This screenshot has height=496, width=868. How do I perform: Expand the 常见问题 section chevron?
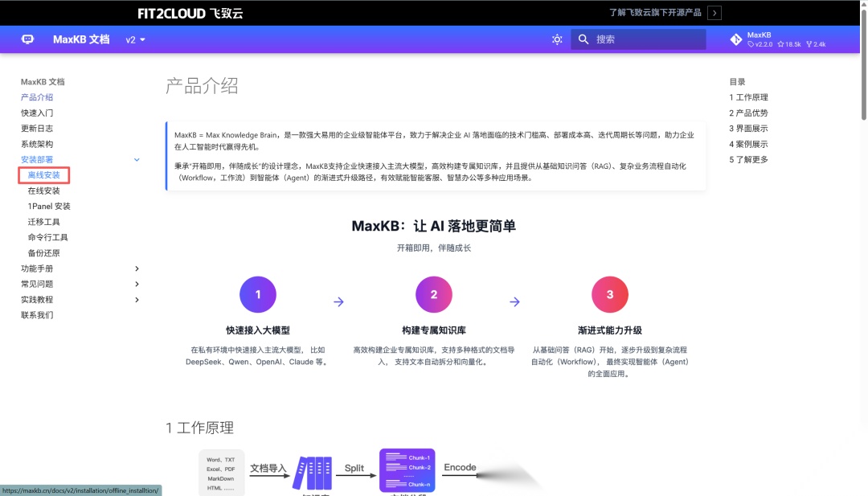pyautogui.click(x=137, y=284)
